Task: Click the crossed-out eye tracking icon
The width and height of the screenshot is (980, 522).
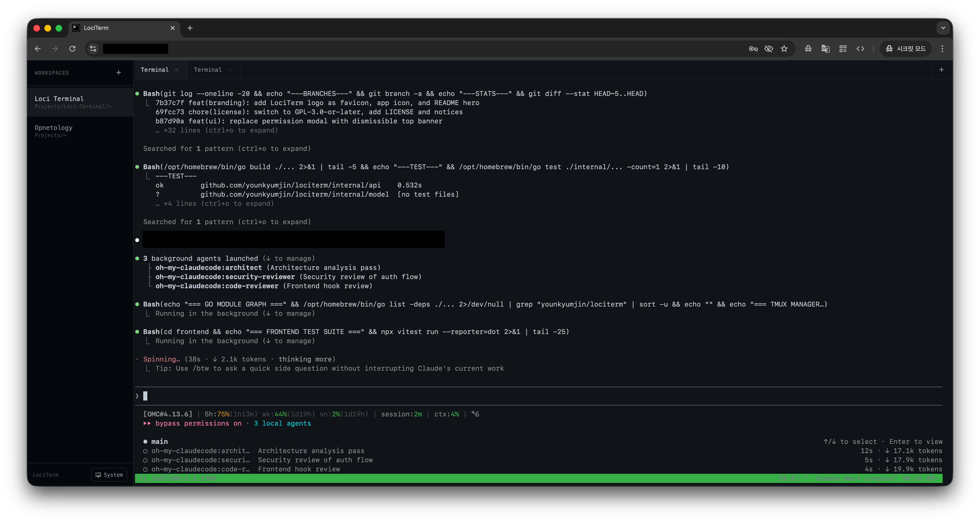Action: pos(769,49)
